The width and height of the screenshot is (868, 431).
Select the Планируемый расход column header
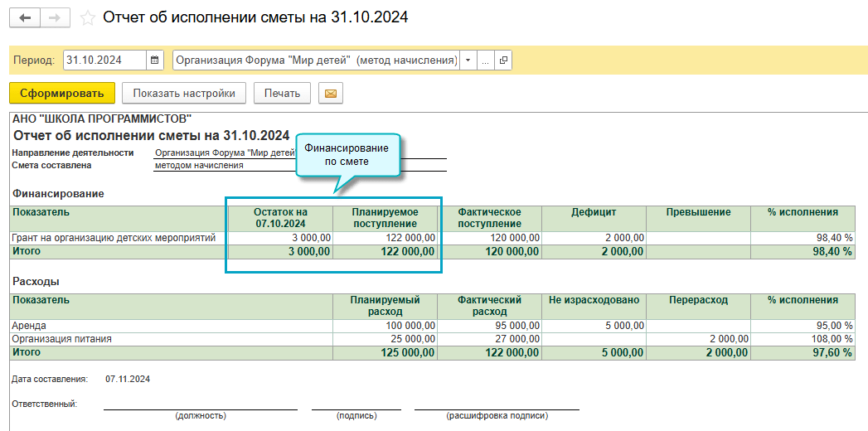click(386, 306)
